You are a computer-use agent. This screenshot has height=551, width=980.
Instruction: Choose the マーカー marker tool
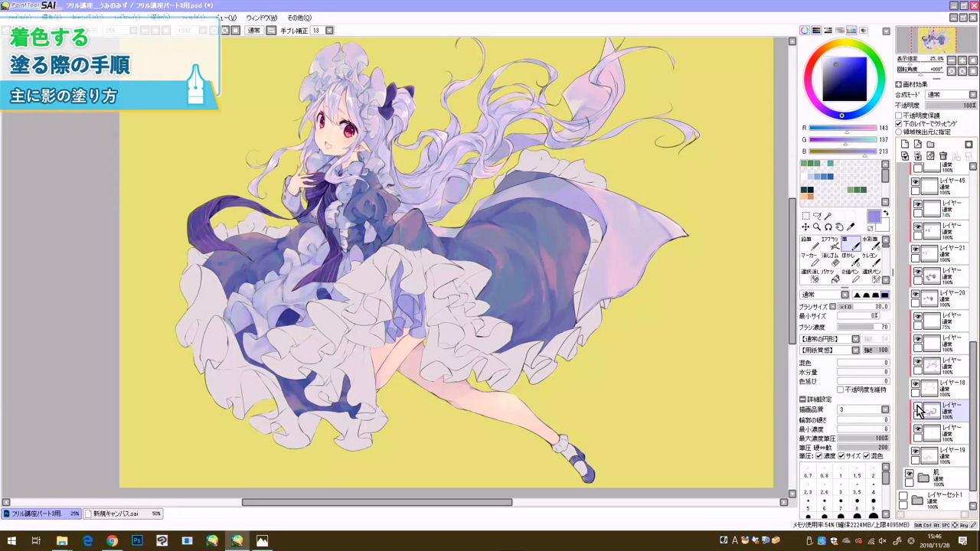pyautogui.click(x=809, y=259)
